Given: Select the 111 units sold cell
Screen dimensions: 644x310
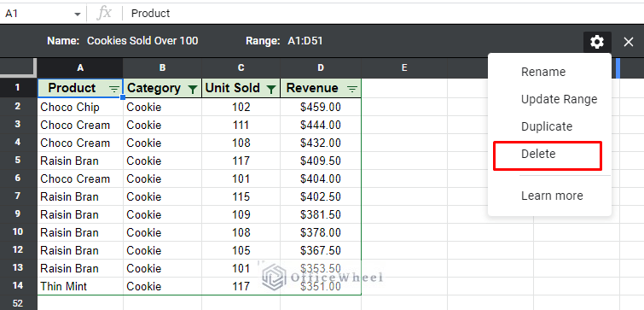Looking at the screenshot, I should [241, 125].
